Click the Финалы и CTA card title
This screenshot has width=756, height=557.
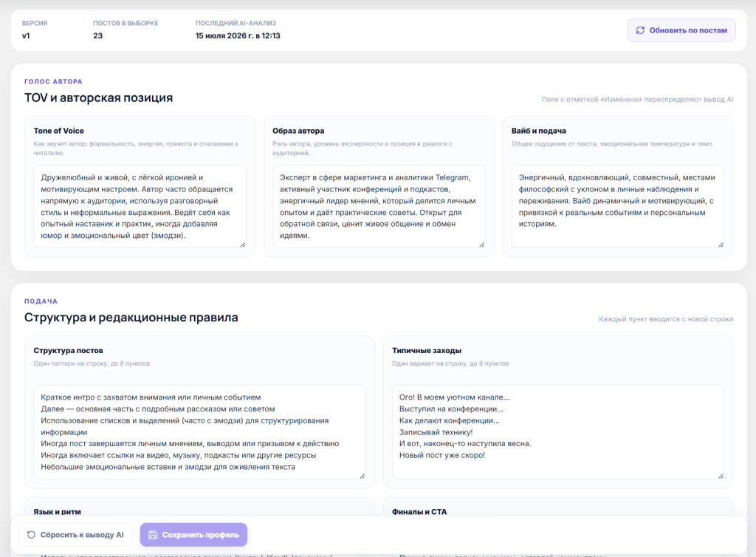[x=419, y=512]
